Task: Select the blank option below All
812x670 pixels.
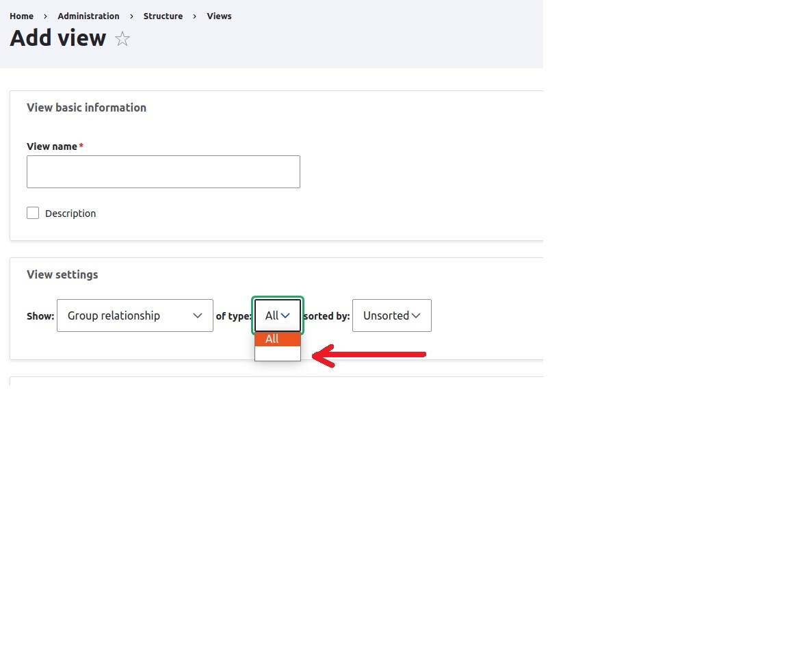Action: click(277, 354)
